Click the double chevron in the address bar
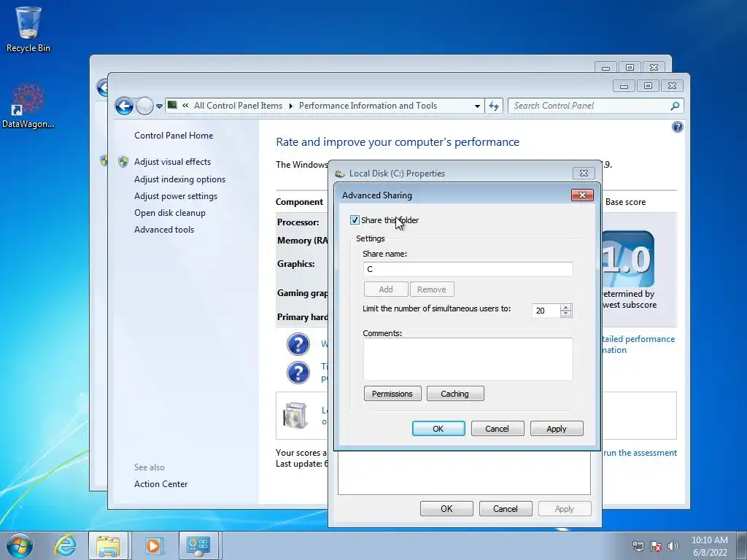 (x=185, y=106)
